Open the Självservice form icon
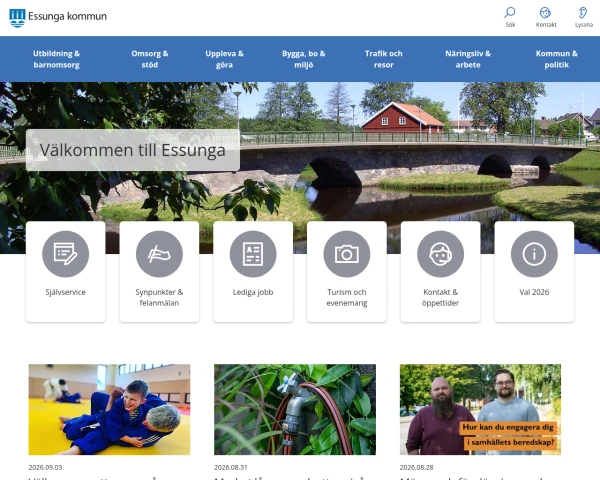Image resolution: width=600 pixels, height=480 pixels. click(65, 254)
